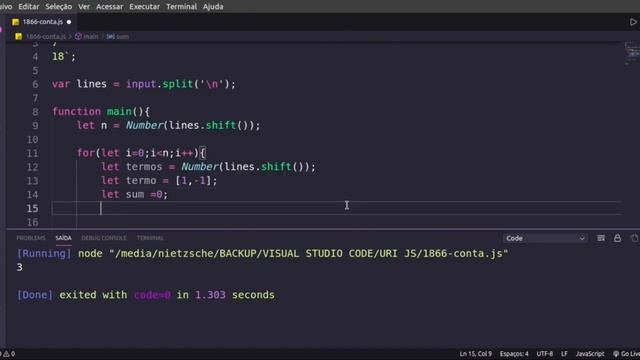Image resolution: width=640 pixels, height=360 pixels.
Task: Switch to the PROBLEMS panel tab
Action: [x=31, y=238]
